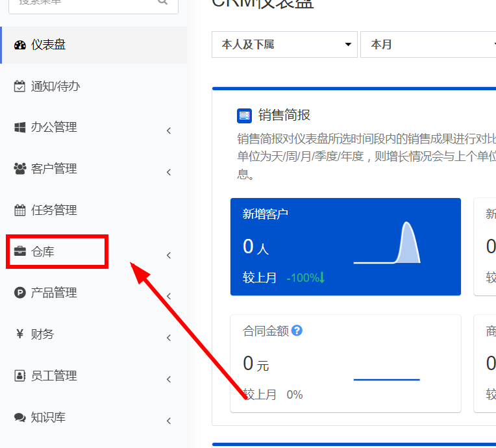Expand the 办公管理 chevron
The width and height of the screenshot is (496, 448).
pos(169,131)
